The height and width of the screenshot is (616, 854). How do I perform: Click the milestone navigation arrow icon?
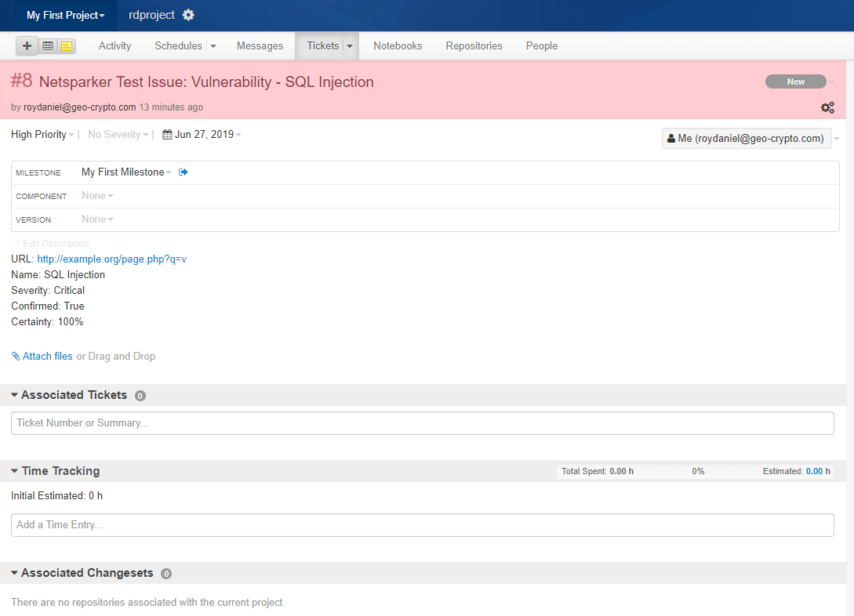pos(183,172)
